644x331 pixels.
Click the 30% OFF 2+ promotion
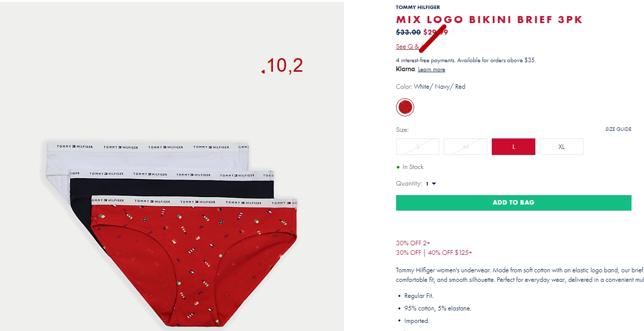tap(413, 243)
